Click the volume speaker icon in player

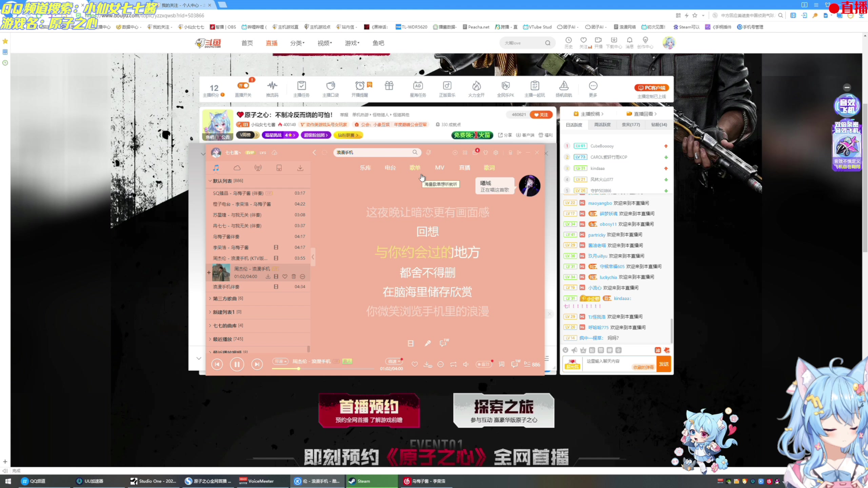466,364
